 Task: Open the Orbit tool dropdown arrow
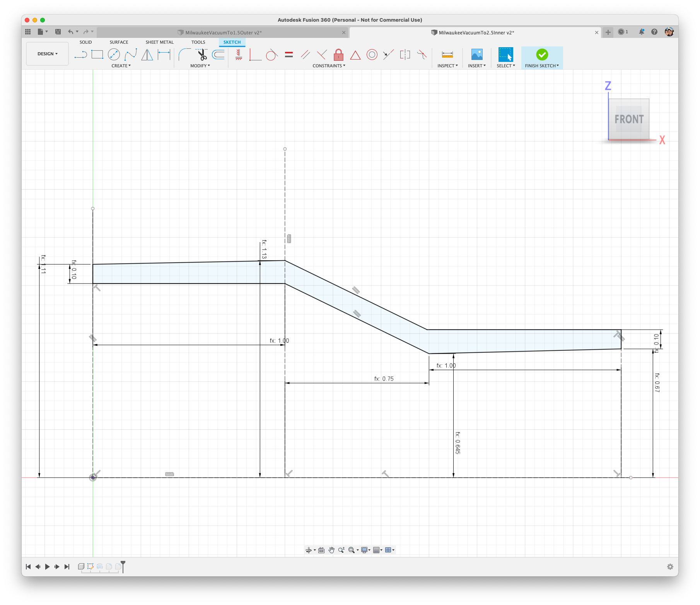coord(315,550)
